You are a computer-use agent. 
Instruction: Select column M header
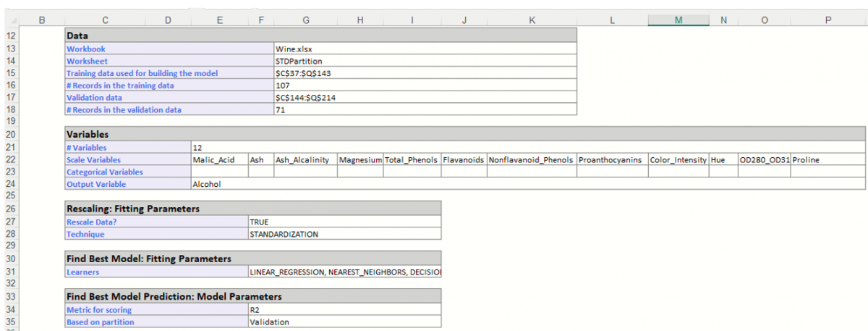678,21
